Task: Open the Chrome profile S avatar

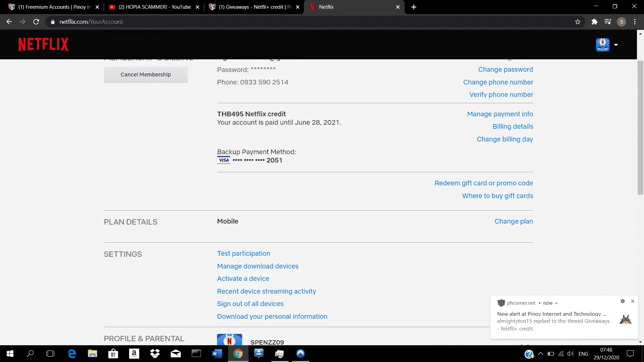Action: click(621, 22)
